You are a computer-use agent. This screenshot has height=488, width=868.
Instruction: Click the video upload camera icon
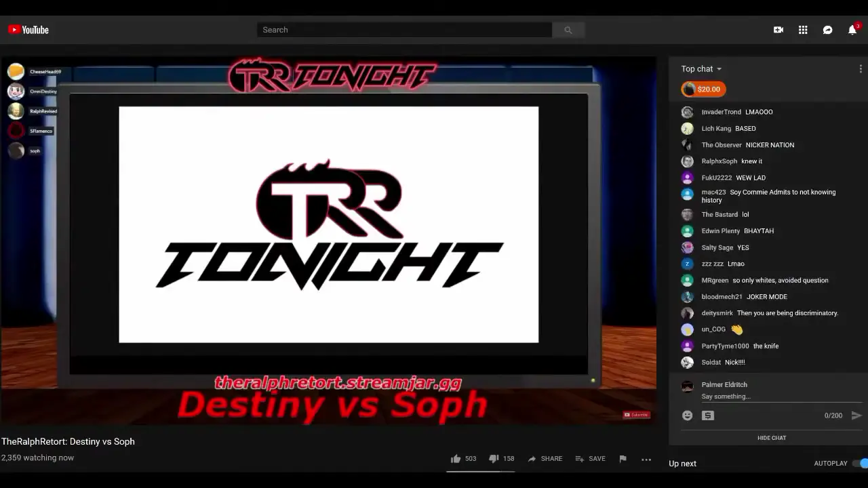778,30
